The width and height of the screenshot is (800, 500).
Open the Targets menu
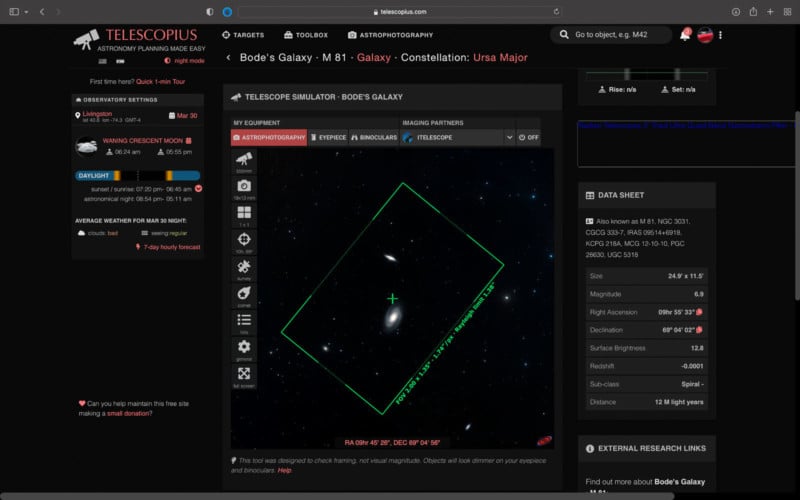coord(243,35)
